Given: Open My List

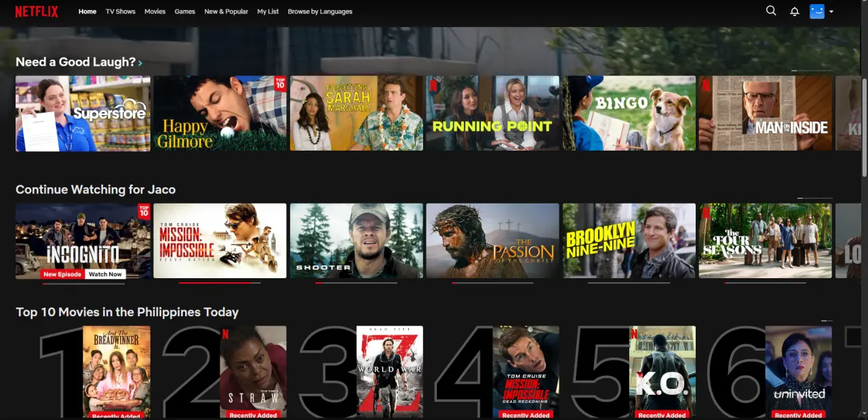Looking at the screenshot, I should click(268, 12).
